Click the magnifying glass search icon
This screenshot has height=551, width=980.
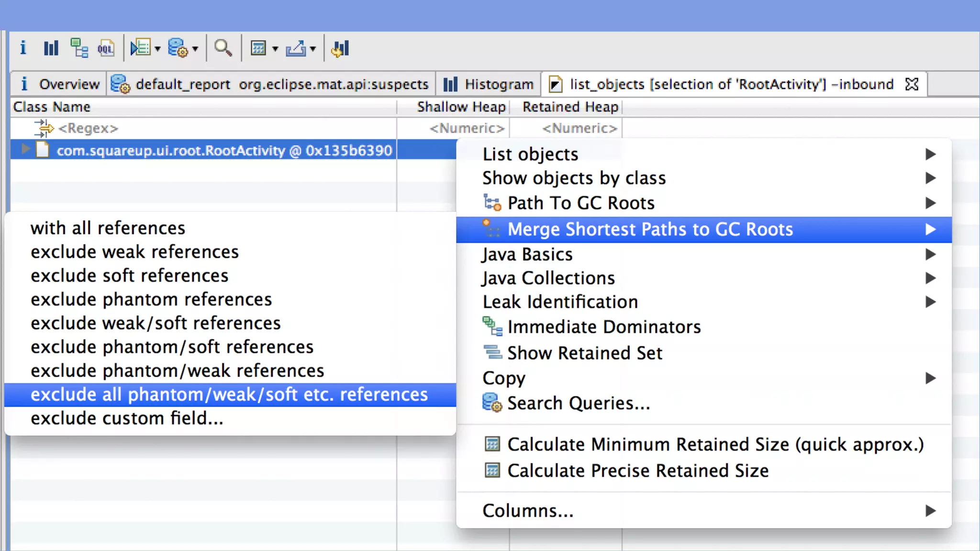click(x=223, y=48)
